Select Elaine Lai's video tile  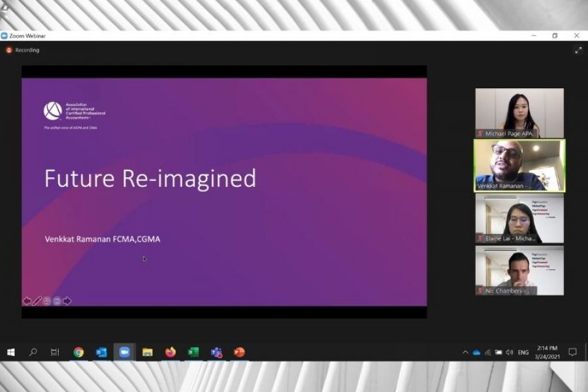click(519, 218)
